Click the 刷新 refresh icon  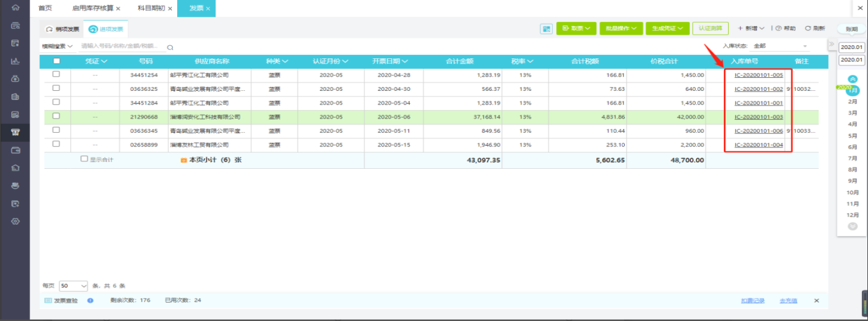[808, 28]
